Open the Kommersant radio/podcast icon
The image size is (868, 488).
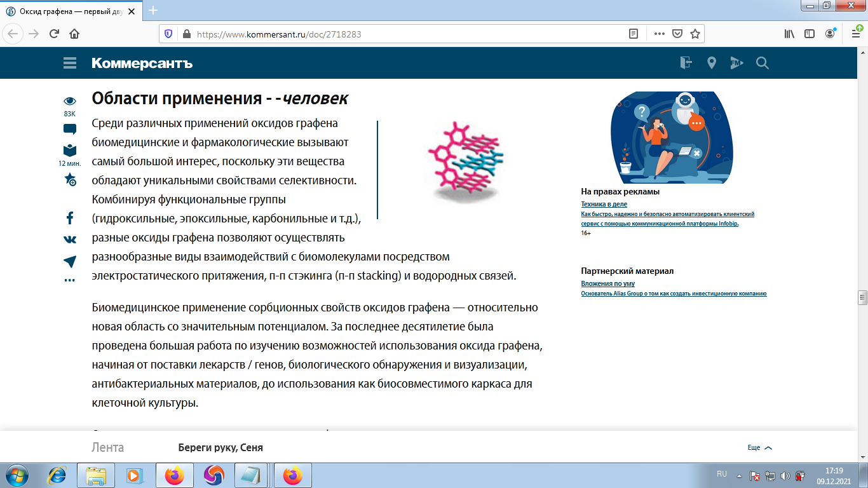[x=736, y=63]
